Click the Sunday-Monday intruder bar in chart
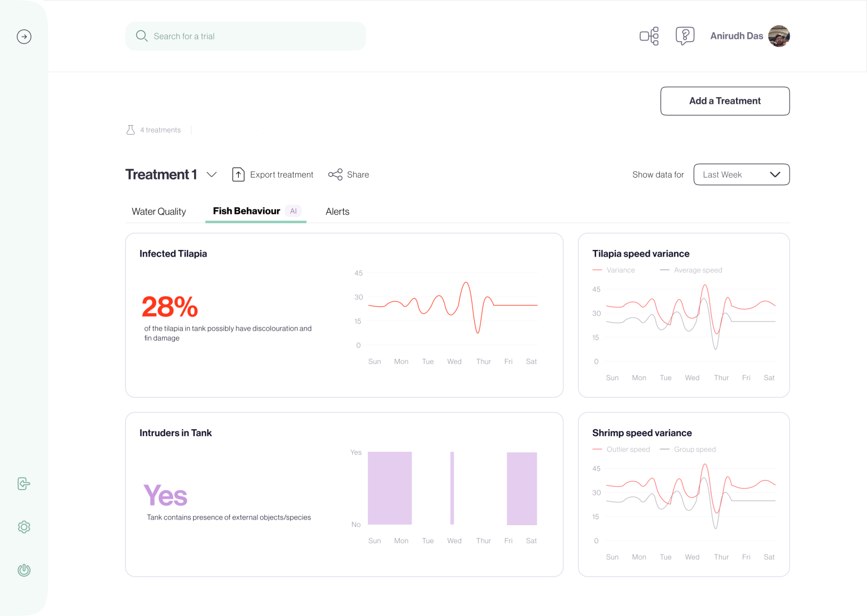This screenshot has height=616, width=867. coord(389,488)
